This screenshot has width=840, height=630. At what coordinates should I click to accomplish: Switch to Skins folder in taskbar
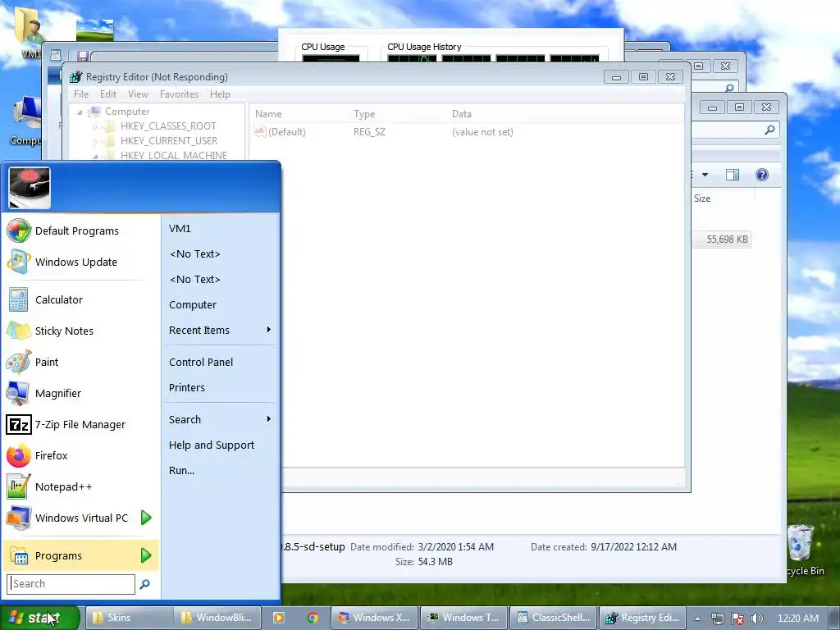pos(129,618)
